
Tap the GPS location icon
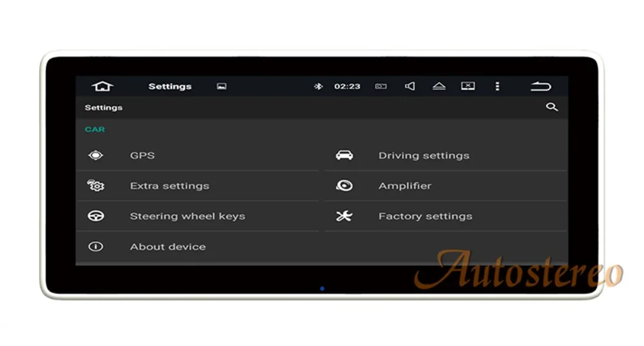point(96,156)
